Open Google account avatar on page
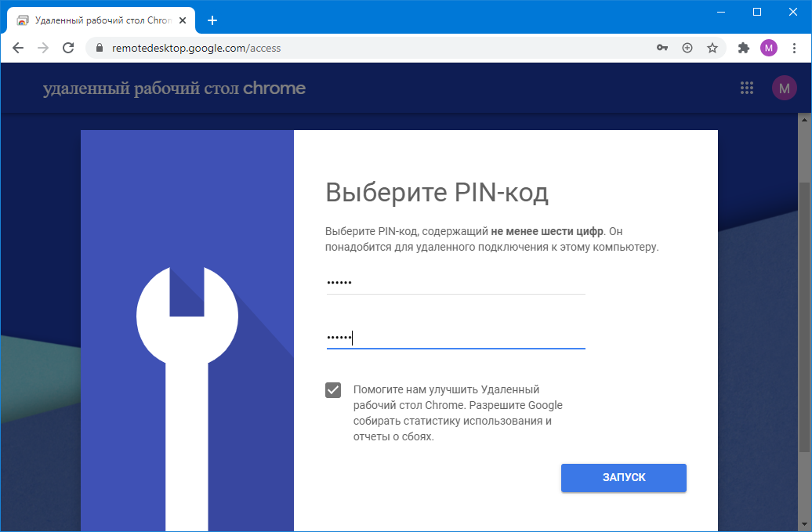 tap(784, 89)
